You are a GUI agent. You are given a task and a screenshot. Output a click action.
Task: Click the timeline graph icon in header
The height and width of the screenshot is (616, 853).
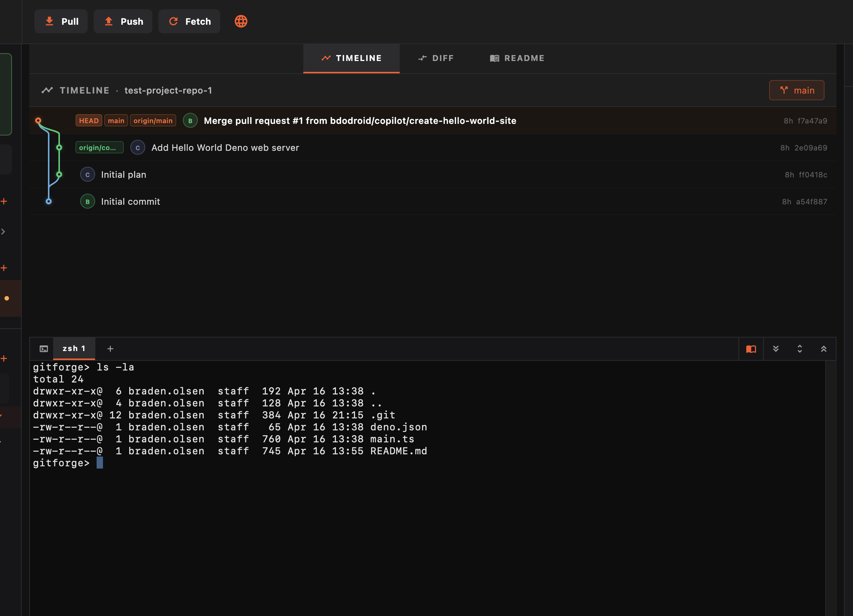click(x=47, y=90)
